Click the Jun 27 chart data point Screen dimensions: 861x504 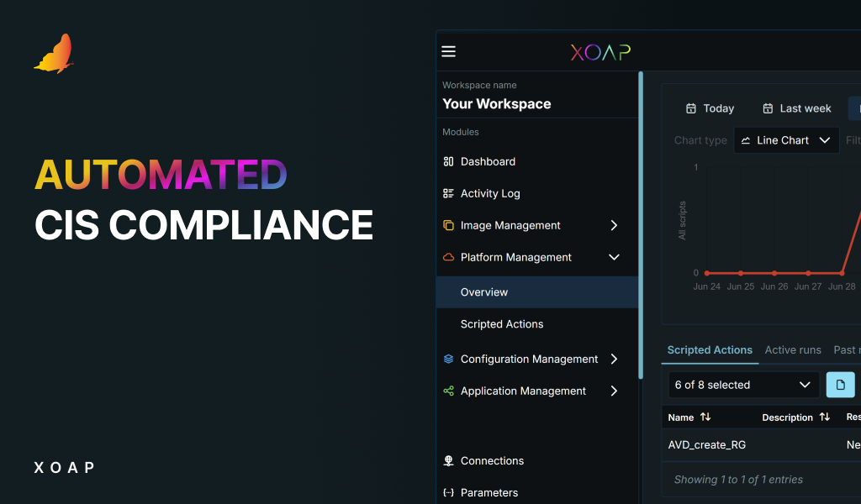(808, 272)
